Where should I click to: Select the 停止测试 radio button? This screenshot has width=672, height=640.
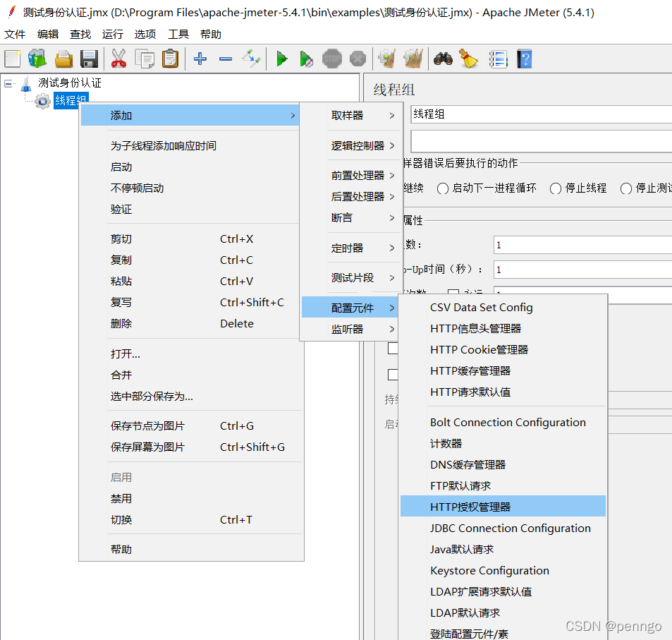point(626,188)
